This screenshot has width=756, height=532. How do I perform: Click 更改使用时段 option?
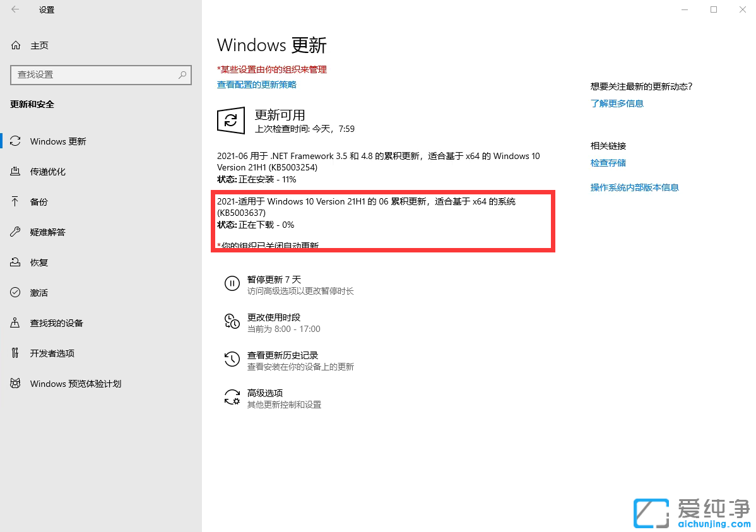coord(273,322)
